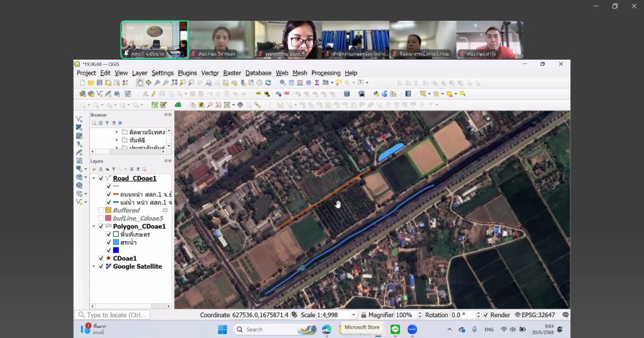Open the field calculator icon
The width and height of the screenshot is (644, 338).
click(x=300, y=83)
